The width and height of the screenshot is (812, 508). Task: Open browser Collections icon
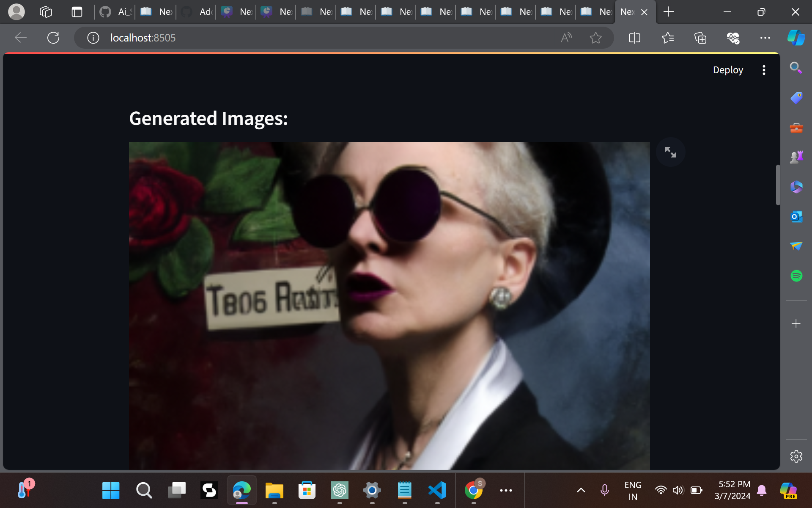pyautogui.click(x=700, y=38)
